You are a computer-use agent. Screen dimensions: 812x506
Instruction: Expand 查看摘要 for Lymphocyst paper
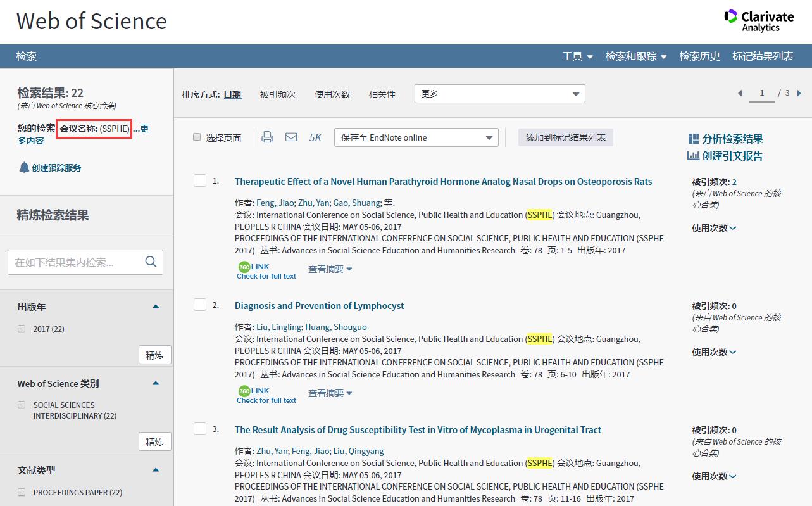pos(330,393)
